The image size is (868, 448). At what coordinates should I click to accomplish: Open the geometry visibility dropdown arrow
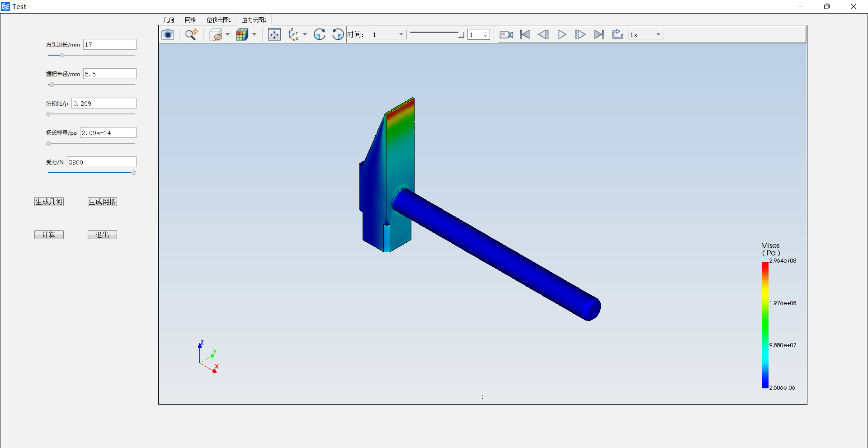coord(227,34)
